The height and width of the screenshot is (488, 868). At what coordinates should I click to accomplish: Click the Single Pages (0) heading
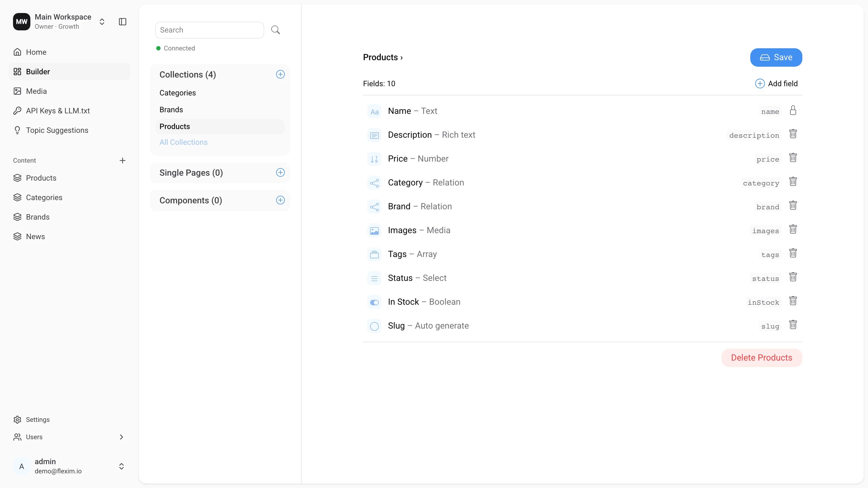point(191,173)
